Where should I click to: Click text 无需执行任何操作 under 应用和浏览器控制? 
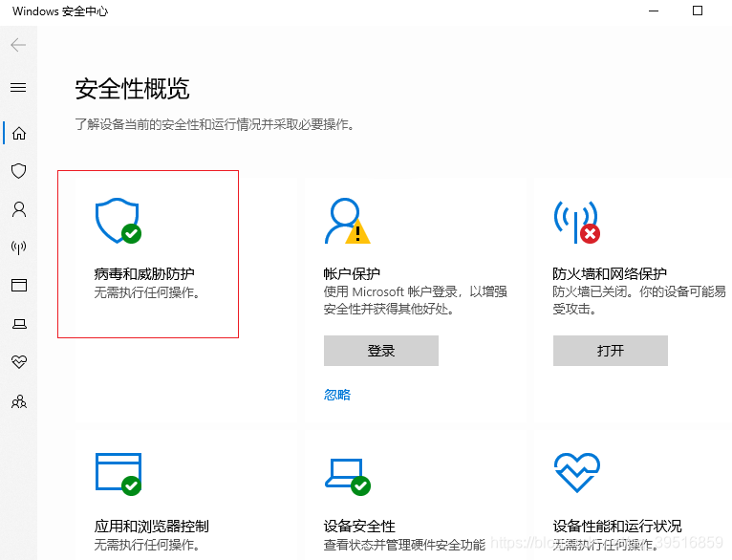click(x=147, y=545)
